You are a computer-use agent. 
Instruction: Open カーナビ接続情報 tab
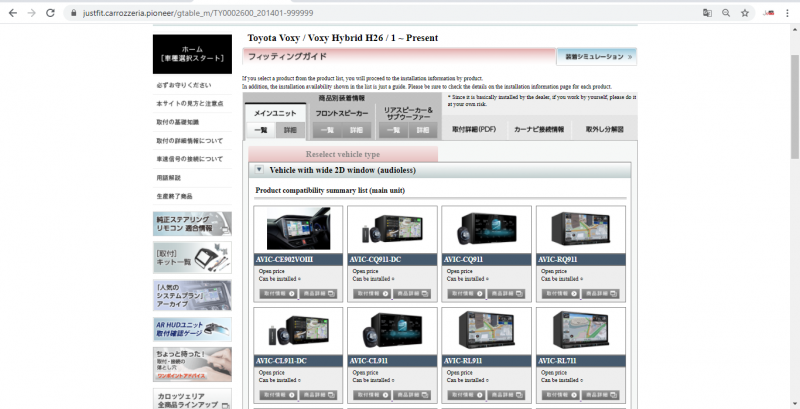click(539, 130)
